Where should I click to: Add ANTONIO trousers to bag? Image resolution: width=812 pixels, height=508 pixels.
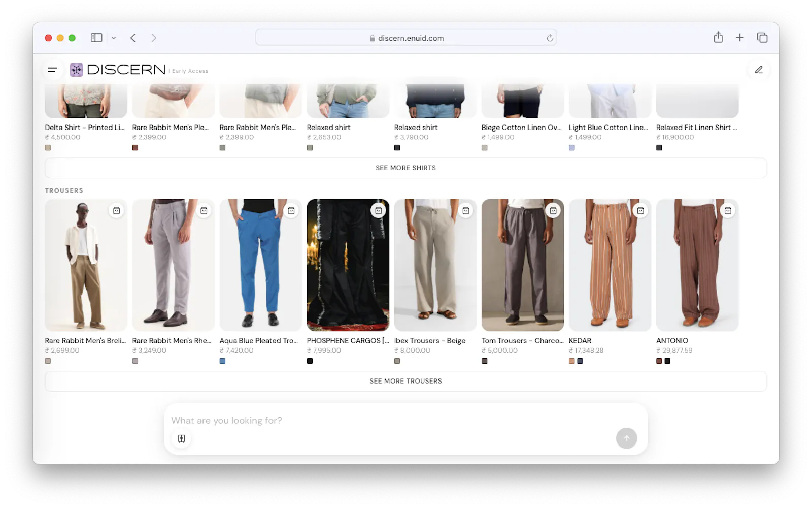(x=728, y=211)
